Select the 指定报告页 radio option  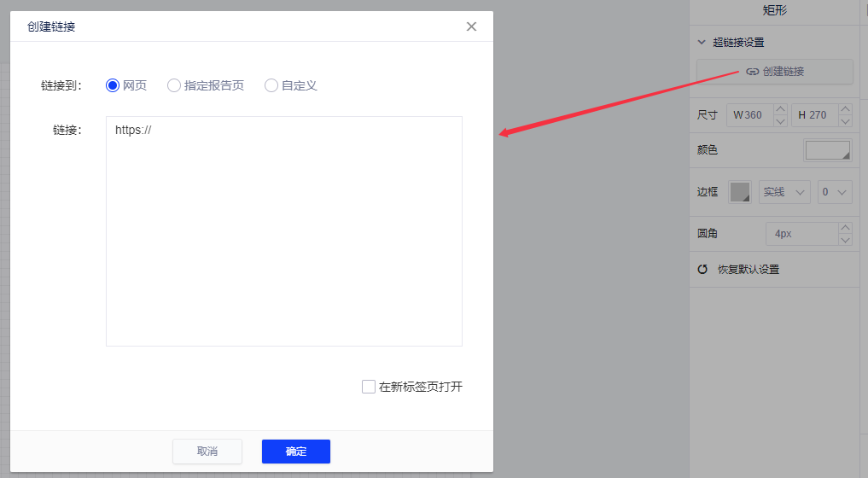pyautogui.click(x=174, y=85)
